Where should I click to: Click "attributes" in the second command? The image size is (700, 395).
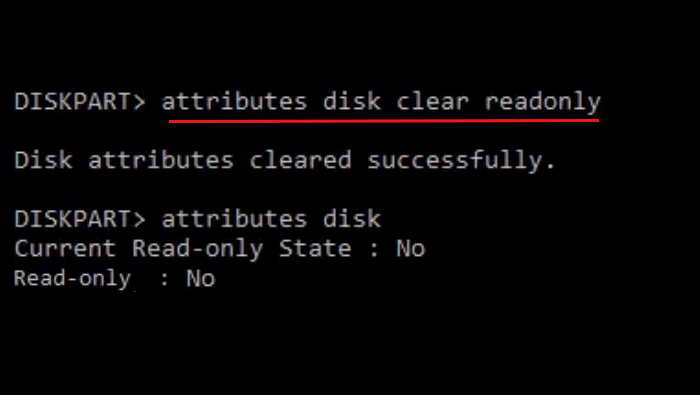coord(234,219)
